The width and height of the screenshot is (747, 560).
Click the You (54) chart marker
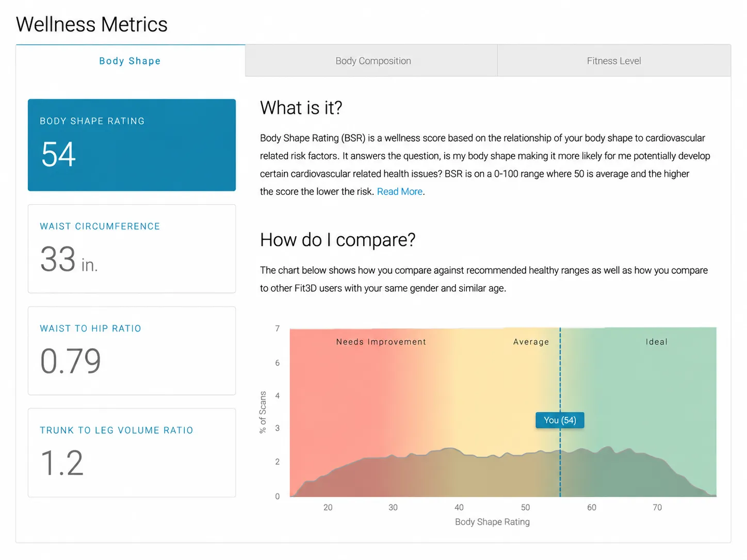tap(560, 420)
